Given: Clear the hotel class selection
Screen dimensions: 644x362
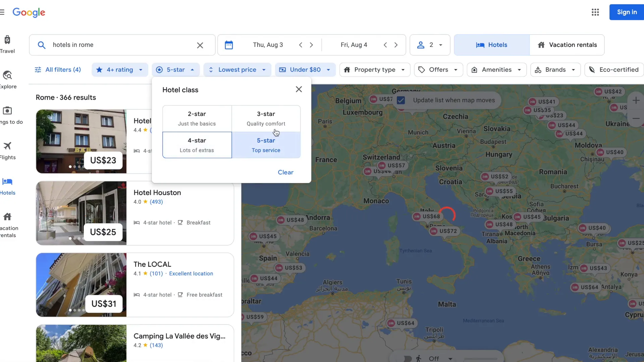Looking at the screenshot, I should point(285,172).
